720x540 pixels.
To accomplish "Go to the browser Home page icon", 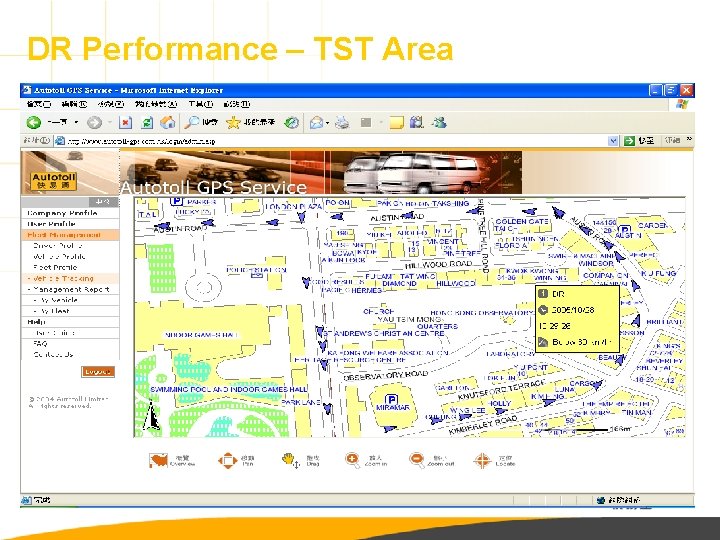I will (x=168, y=123).
